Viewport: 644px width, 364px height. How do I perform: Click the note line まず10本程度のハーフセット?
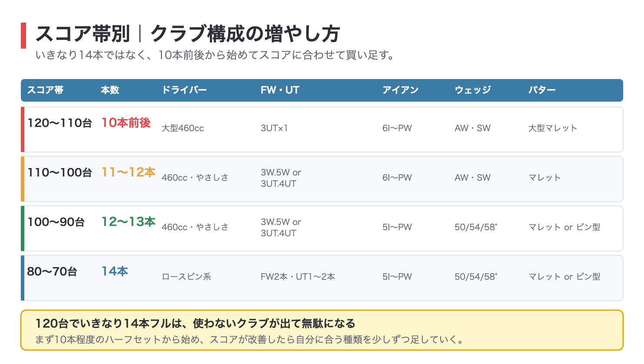pos(249,340)
